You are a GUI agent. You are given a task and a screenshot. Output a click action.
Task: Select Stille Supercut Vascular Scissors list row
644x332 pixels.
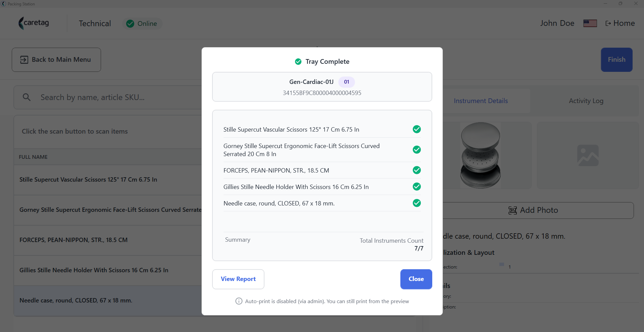pyautogui.click(x=108, y=180)
